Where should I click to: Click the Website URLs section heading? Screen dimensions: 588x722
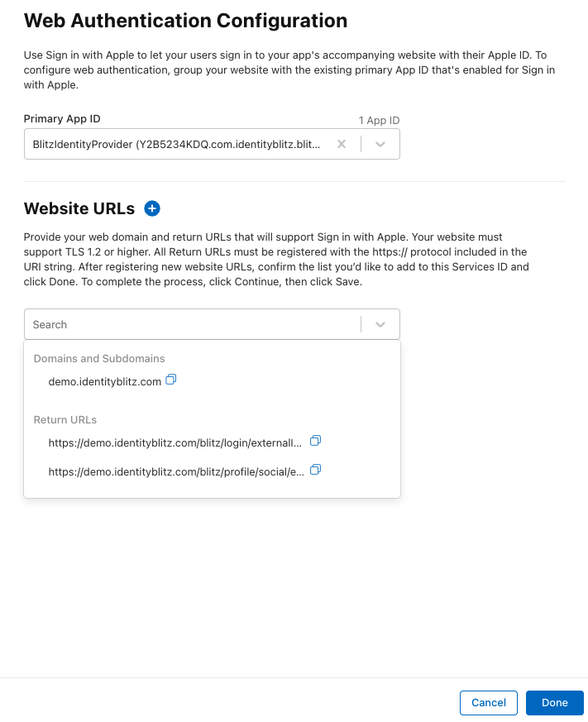point(79,208)
